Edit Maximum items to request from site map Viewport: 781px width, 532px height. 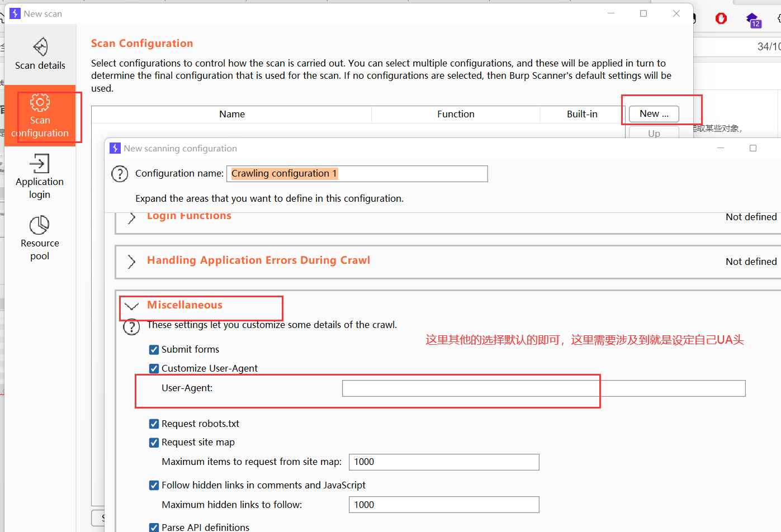coord(444,462)
